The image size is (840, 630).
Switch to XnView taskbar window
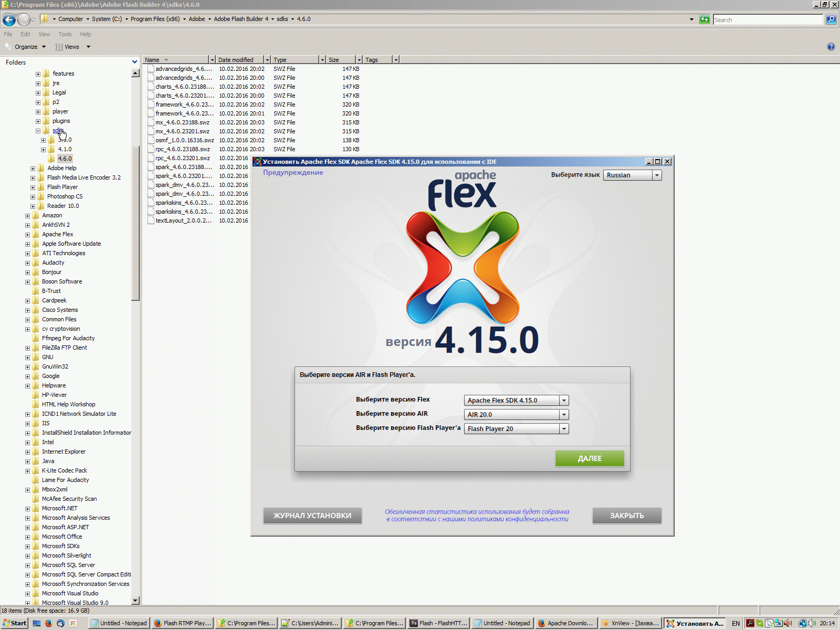click(x=630, y=623)
